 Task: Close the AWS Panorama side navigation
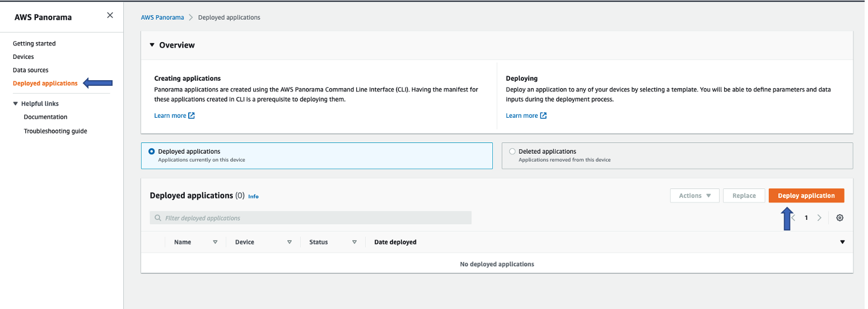click(x=110, y=16)
